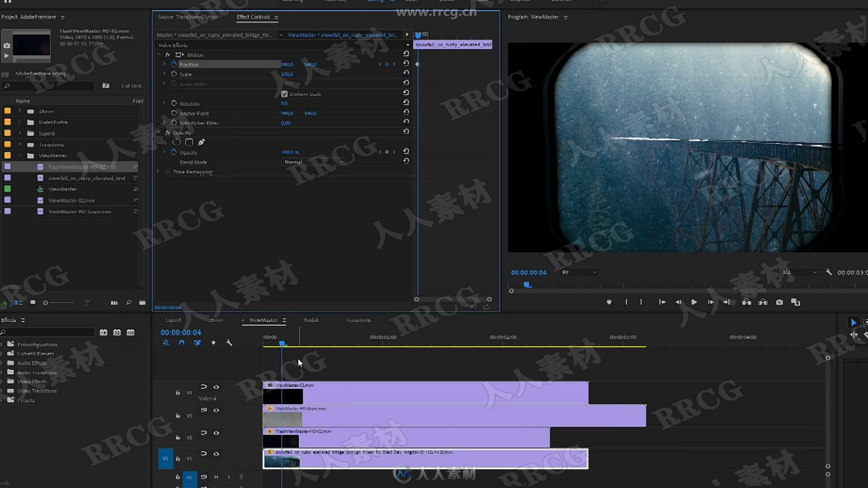Image resolution: width=868 pixels, height=488 pixels.
Task: Go to next Opacity keyframe
Action: pyautogui.click(x=394, y=152)
